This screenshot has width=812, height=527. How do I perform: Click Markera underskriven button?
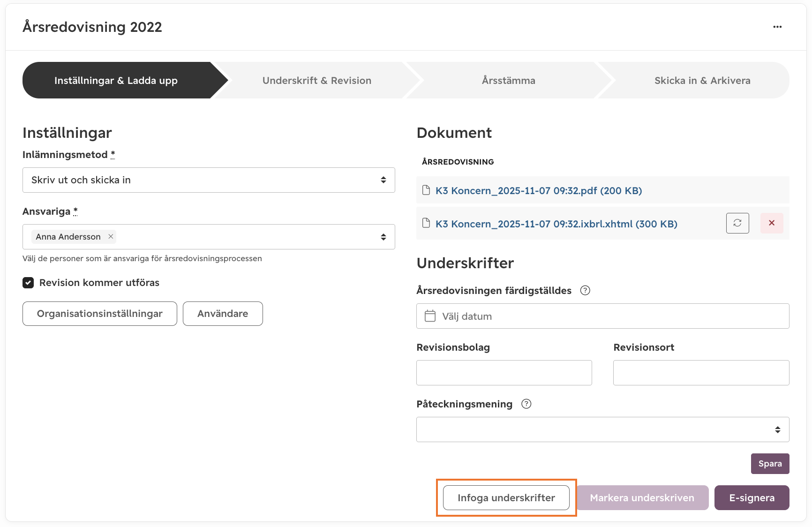click(x=642, y=497)
